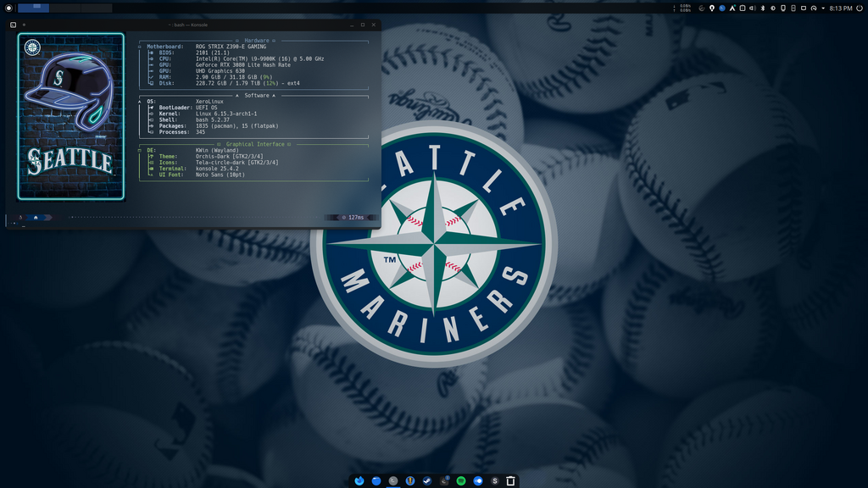Click the "GeForce RTX 3080 Lite Hash Rate" text

[243, 64]
